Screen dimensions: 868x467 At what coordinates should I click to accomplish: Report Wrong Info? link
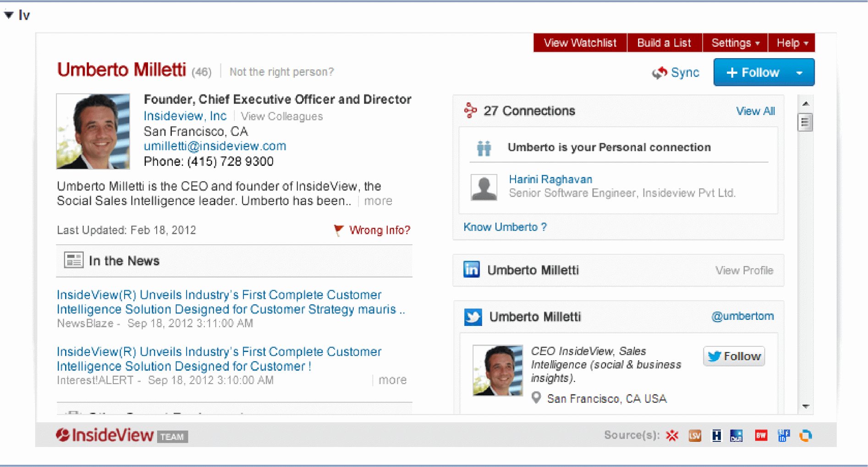coord(379,230)
